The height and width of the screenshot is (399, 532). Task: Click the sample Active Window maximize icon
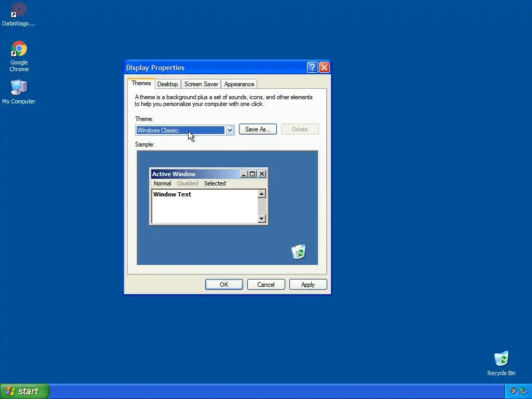252,174
